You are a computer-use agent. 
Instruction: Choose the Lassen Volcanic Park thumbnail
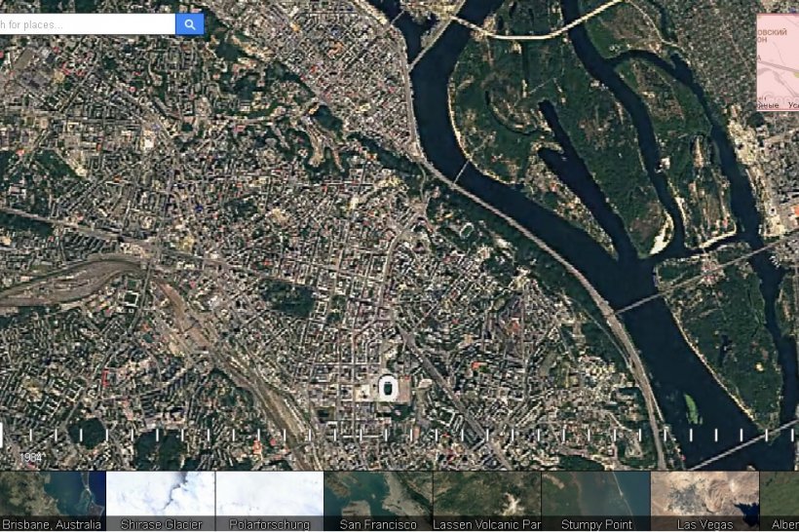[486, 501]
